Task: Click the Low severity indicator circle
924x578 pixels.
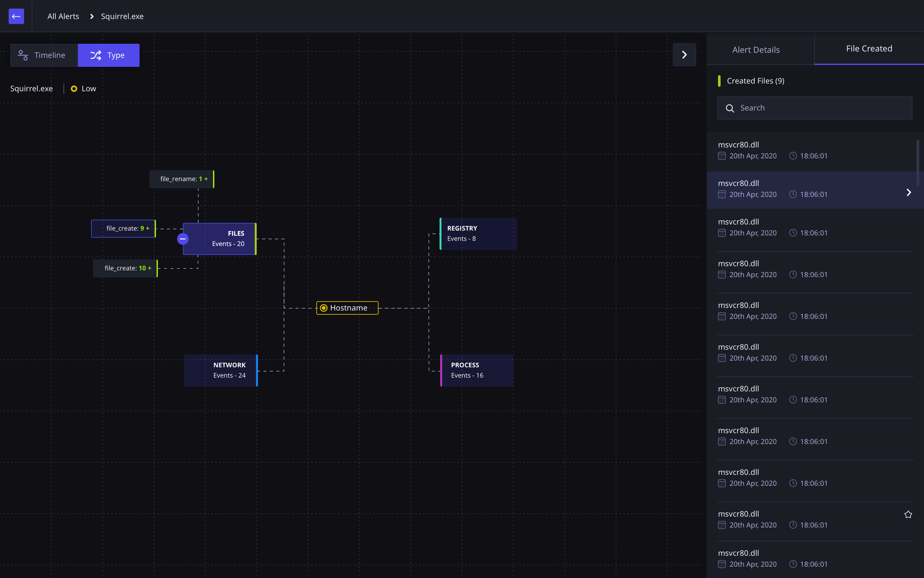Action: pyautogui.click(x=74, y=89)
